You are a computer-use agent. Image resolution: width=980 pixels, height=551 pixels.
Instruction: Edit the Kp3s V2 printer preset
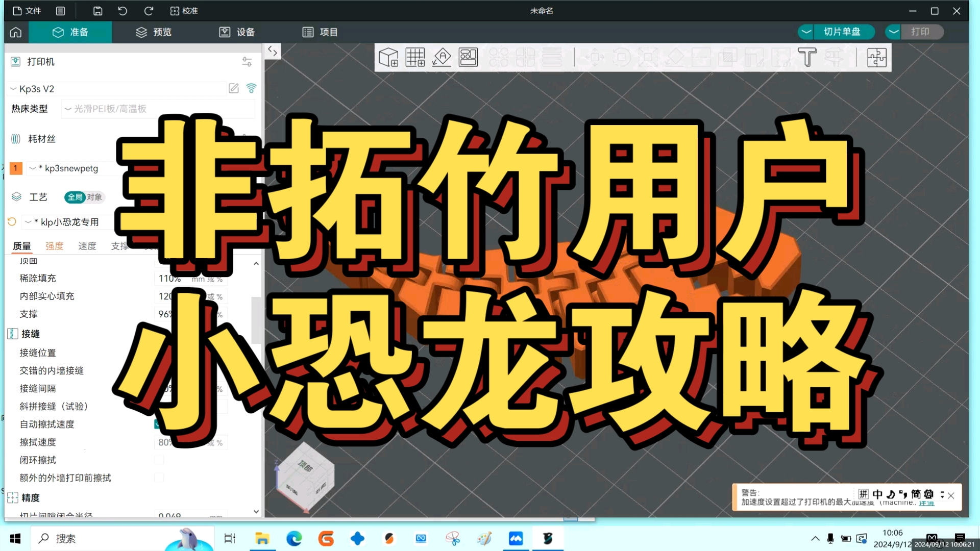click(x=234, y=88)
